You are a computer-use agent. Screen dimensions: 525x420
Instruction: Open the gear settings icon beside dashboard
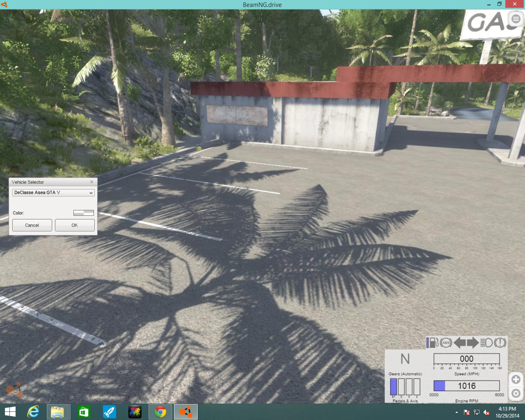[x=516, y=394]
